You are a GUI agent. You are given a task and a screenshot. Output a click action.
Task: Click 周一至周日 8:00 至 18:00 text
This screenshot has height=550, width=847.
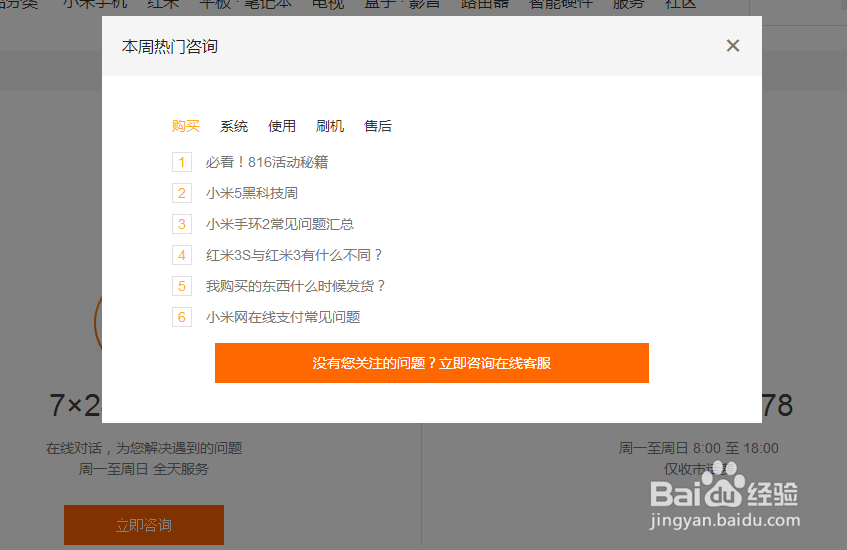[x=698, y=448]
